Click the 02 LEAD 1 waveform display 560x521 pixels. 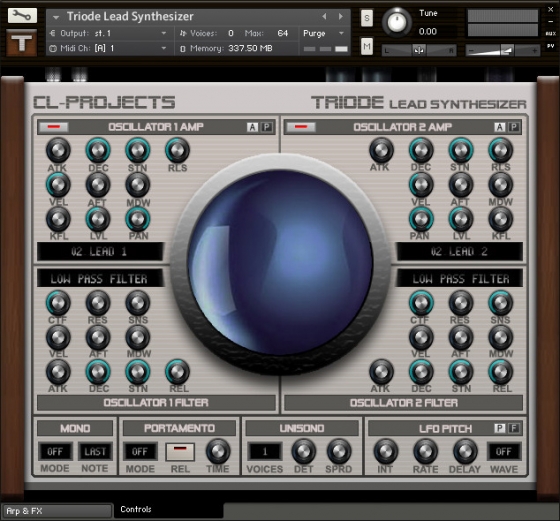[x=100, y=252]
